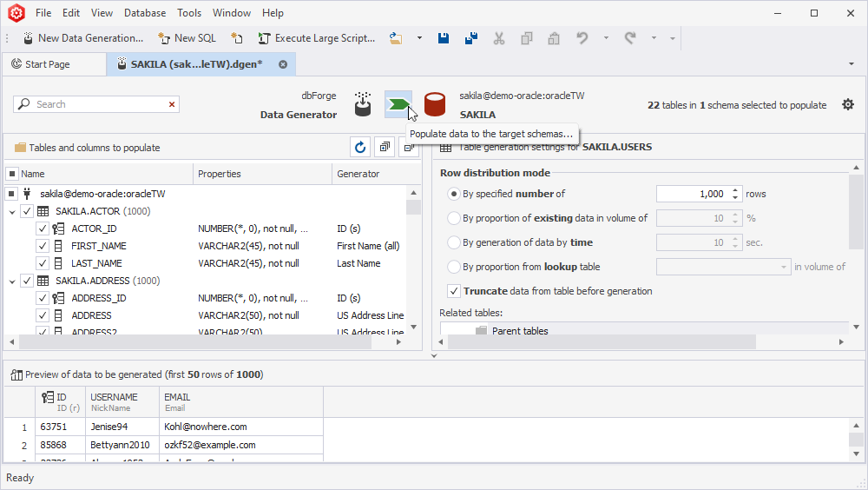This screenshot has height=490, width=868.
Task: Click the USERNAME preview column header
Action: point(122,402)
